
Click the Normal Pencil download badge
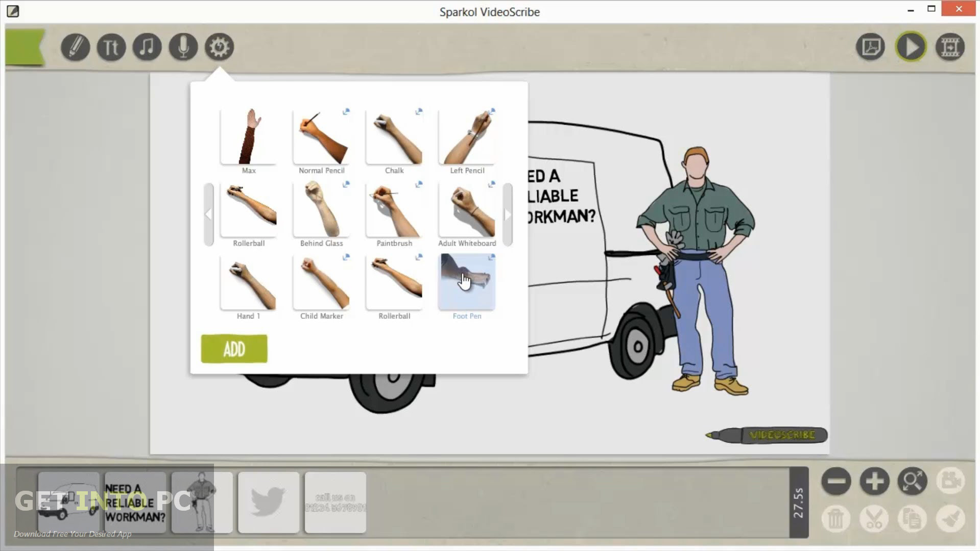tap(346, 111)
